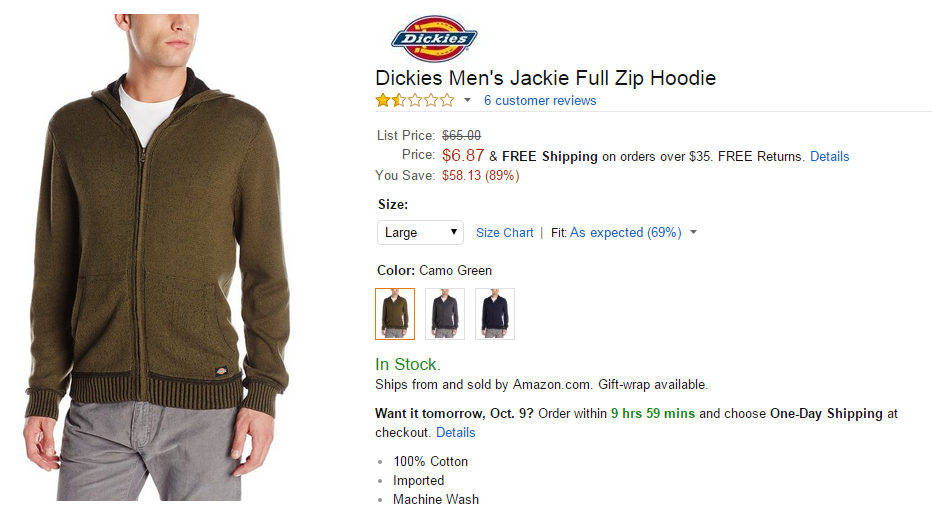Select the gray hoodie color swatch

tap(445, 314)
